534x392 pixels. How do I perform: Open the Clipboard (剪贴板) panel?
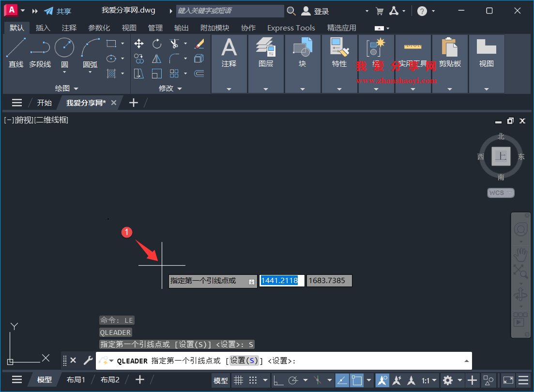pos(450,64)
